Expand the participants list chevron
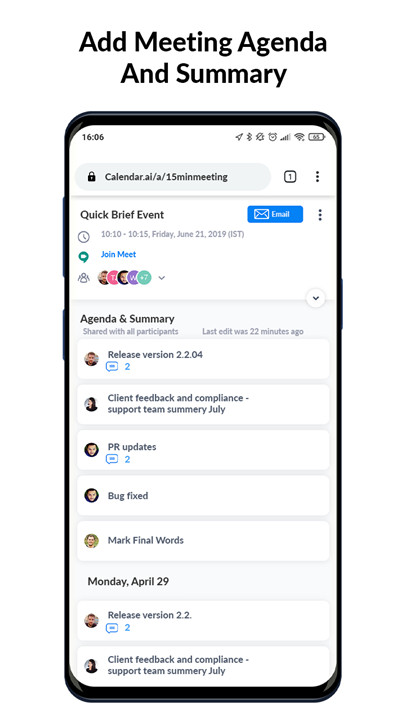405x720 pixels. [x=162, y=278]
